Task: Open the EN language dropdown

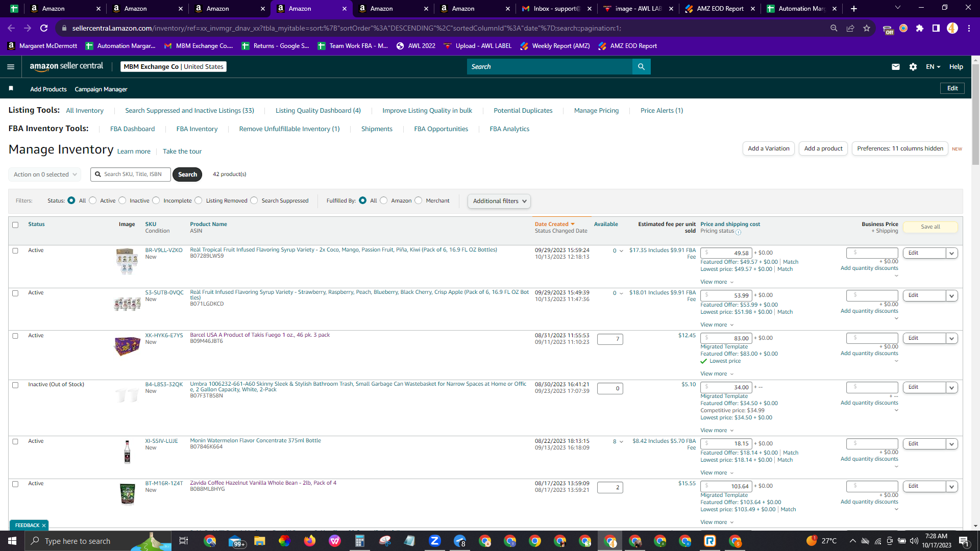Action: 933,67
